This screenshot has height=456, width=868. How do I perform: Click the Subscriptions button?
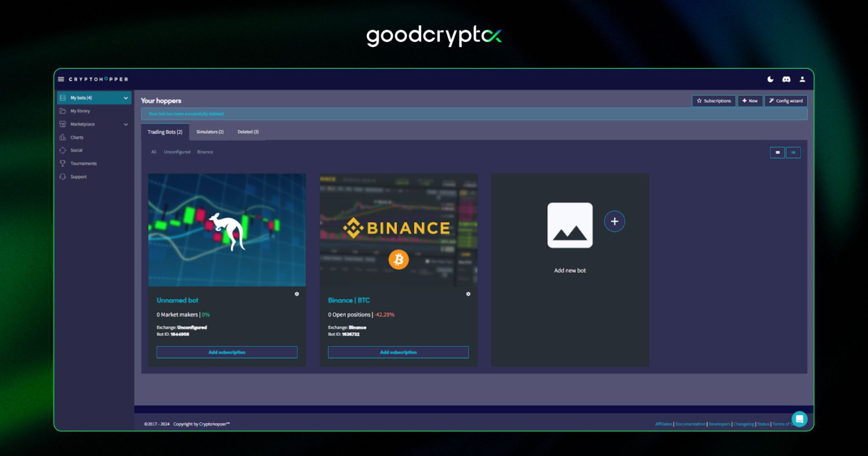pos(714,101)
